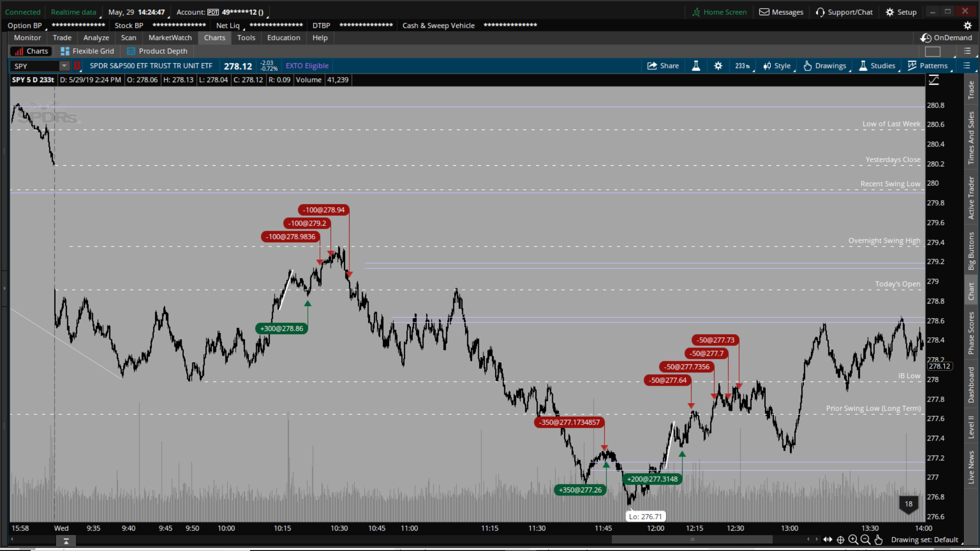Click the Realtime data status label

[73, 12]
